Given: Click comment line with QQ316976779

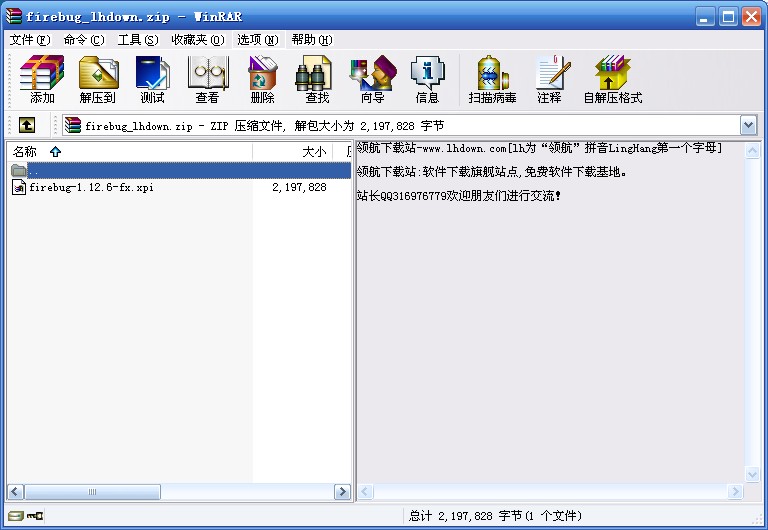Looking at the screenshot, I should click(458, 195).
